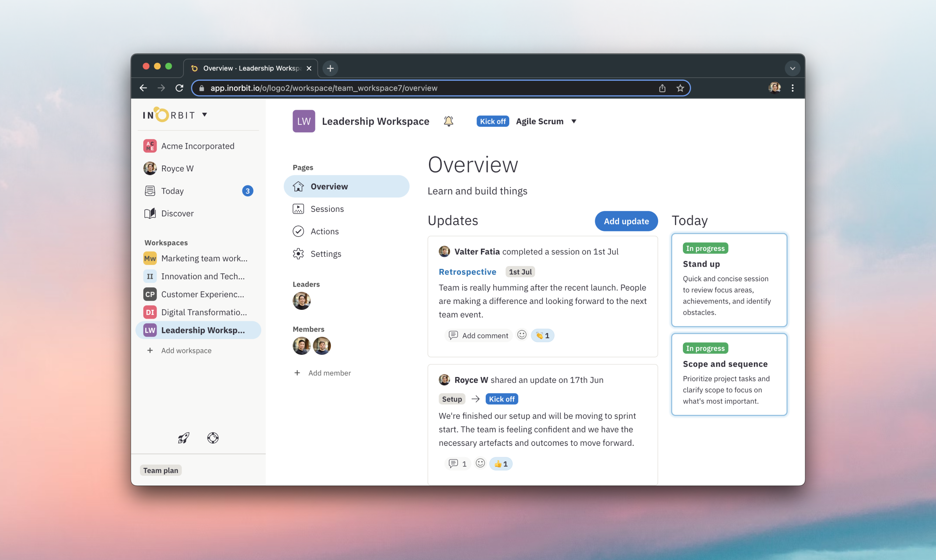Click the II Innovation workspace icon
Viewport: 936px width, 560px height.
tap(150, 276)
